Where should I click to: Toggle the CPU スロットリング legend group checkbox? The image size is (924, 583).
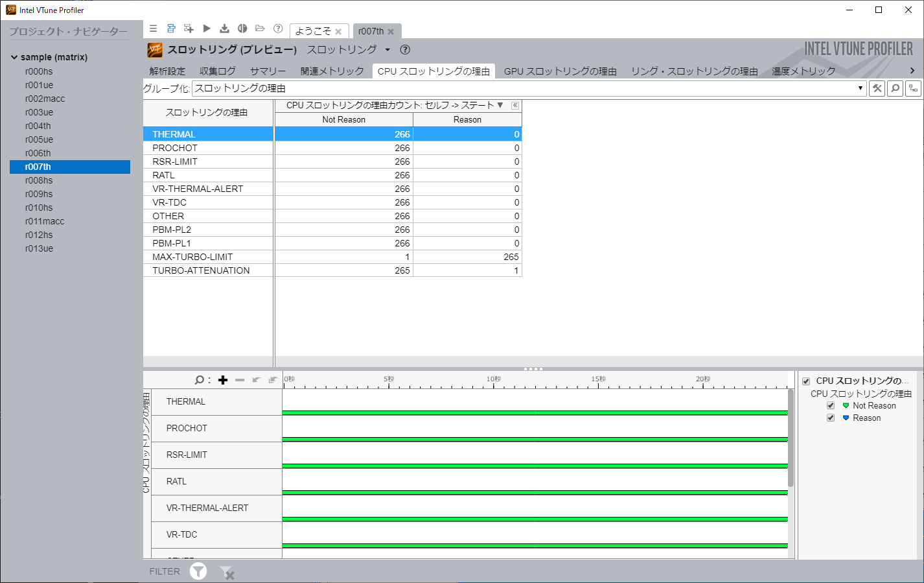[x=806, y=381]
